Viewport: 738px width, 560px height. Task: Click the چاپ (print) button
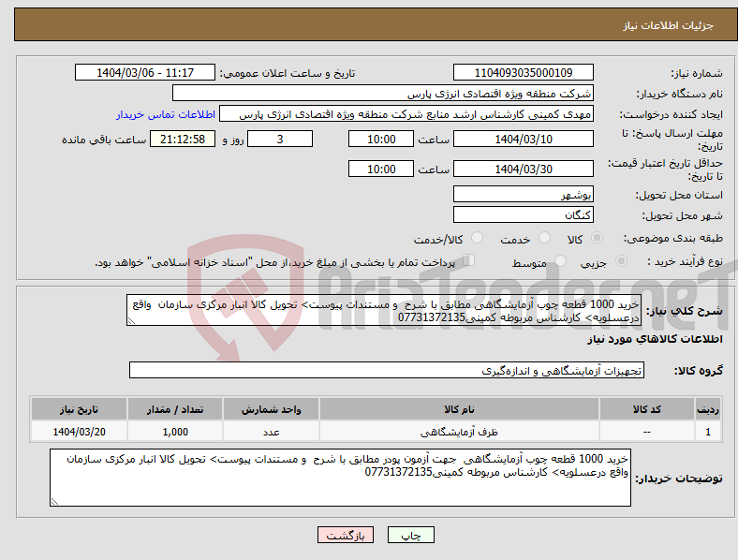(410, 535)
